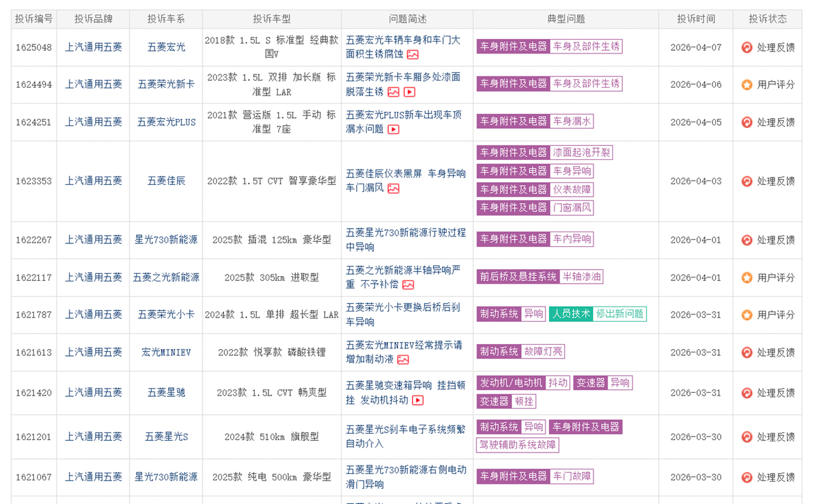Open brand link 上汽通用五菱 in row 1625048
This screenshot has width=835, height=504.
coord(93,47)
